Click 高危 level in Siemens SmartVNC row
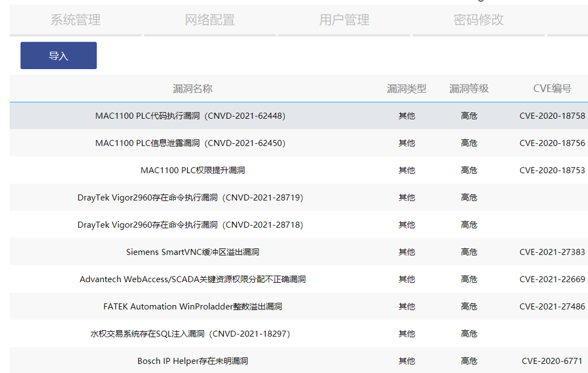Viewport: 588px width, 373px height. [x=469, y=252]
